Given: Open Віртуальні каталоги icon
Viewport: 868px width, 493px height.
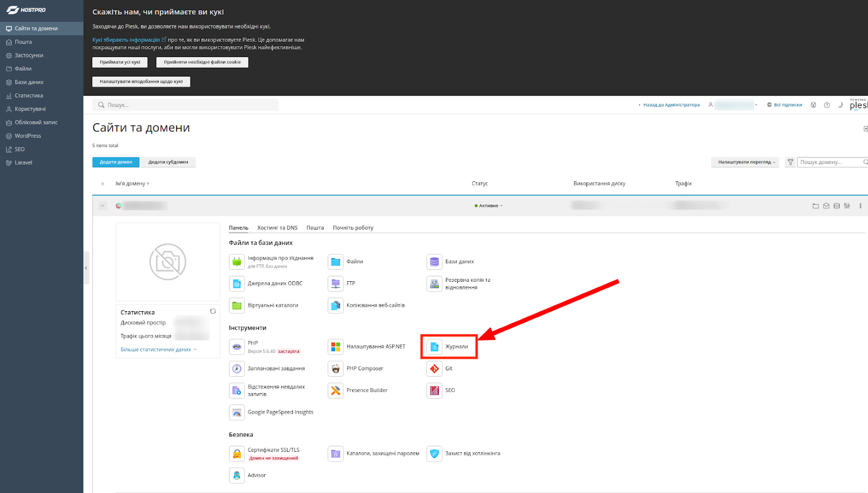Looking at the screenshot, I should tap(237, 306).
